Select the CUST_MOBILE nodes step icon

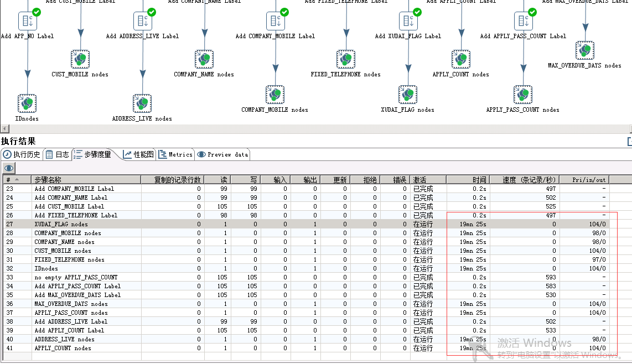(x=80, y=59)
